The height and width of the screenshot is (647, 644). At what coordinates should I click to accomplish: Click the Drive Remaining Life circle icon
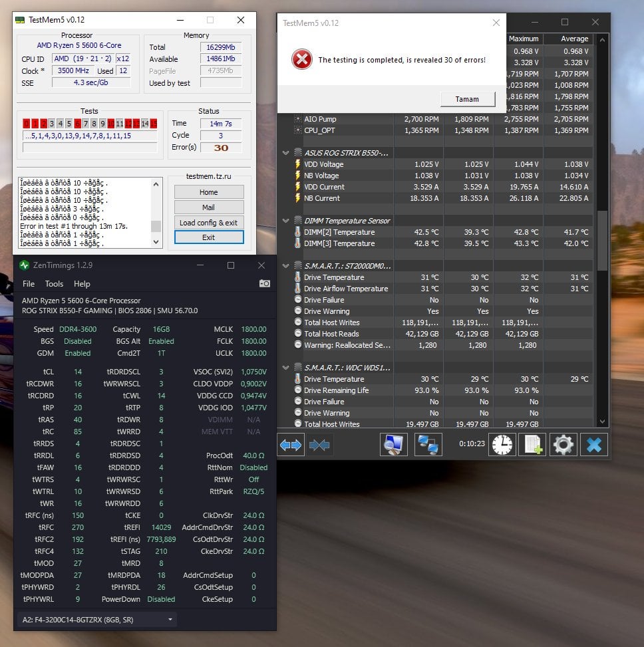[297, 390]
